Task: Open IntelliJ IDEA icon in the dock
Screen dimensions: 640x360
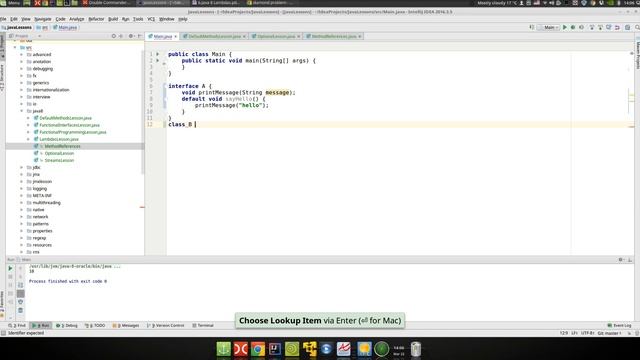Action: click(x=275, y=349)
